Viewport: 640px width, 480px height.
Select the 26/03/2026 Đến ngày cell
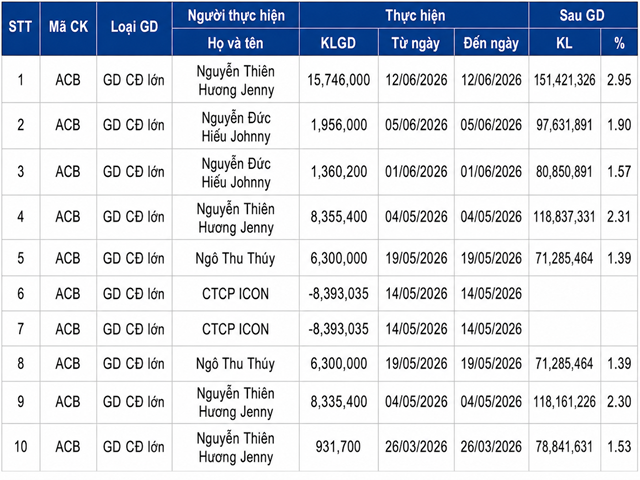(491, 447)
